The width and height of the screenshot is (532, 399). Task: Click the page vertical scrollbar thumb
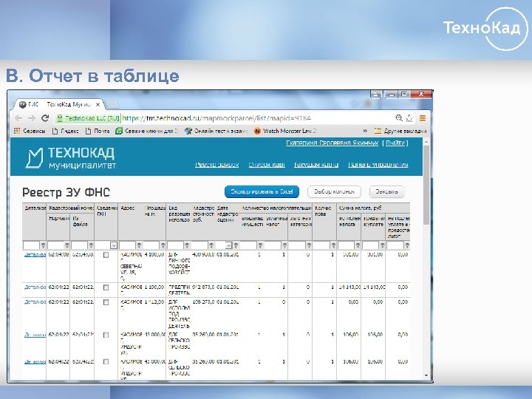426,185
